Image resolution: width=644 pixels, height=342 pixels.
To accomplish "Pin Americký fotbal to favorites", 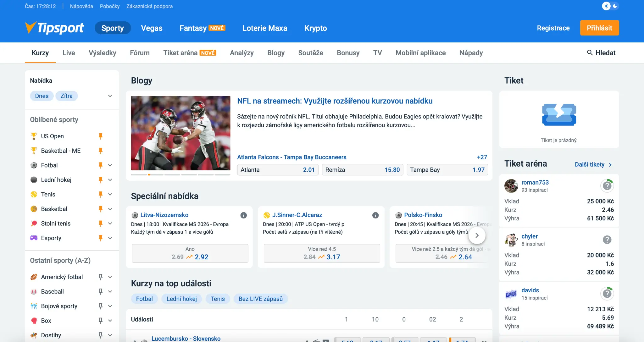I will click(101, 277).
